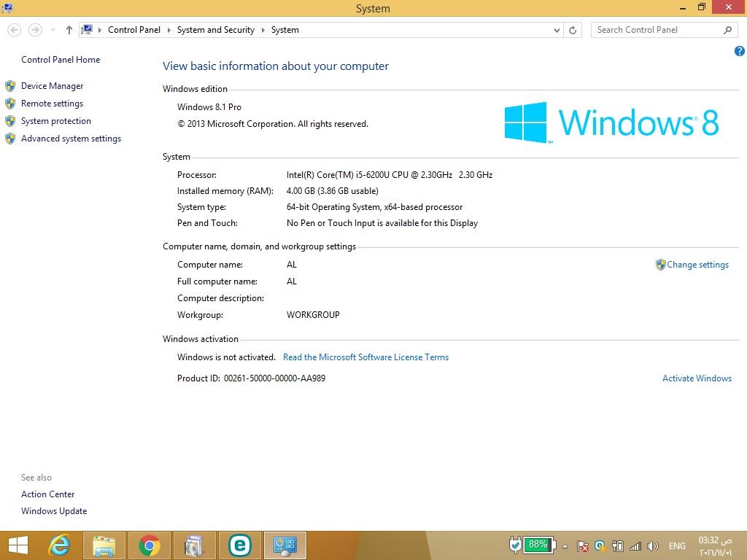Open ESET security from taskbar
The width and height of the screenshot is (747, 560).
point(239,545)
